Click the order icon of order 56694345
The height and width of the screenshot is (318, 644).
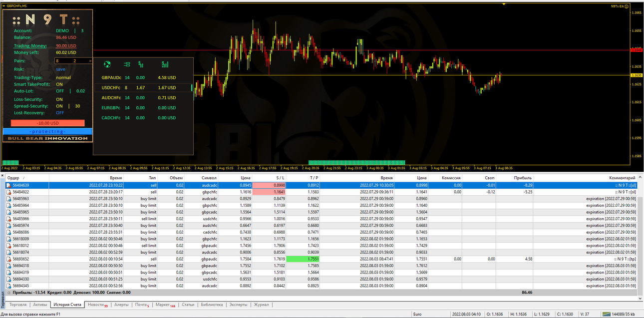pyautogui.click(x=8, y=286)
